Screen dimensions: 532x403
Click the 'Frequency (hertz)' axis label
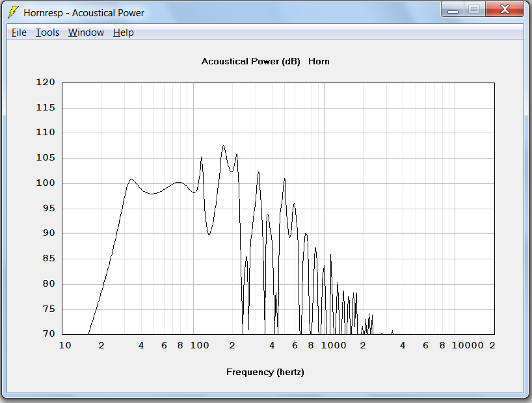pyautogui.click(x=265, y=372)
